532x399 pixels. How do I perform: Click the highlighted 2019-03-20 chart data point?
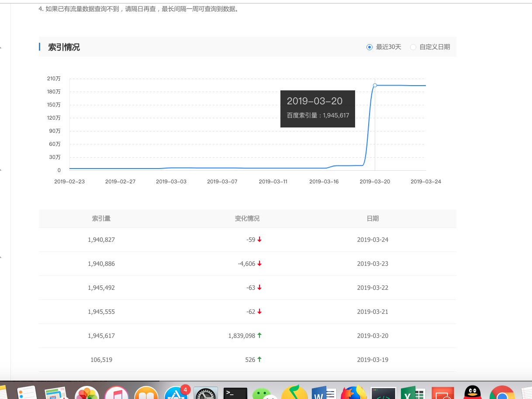point(375,85)
